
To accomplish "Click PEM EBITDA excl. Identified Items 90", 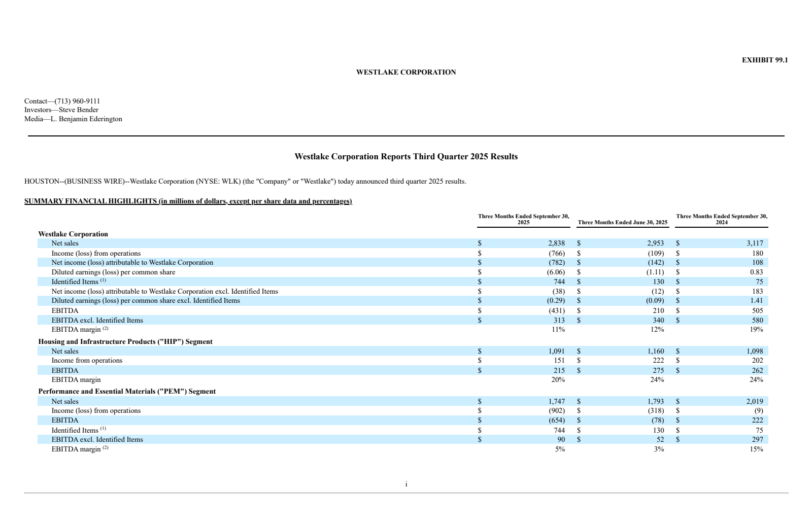I will 561,439.
